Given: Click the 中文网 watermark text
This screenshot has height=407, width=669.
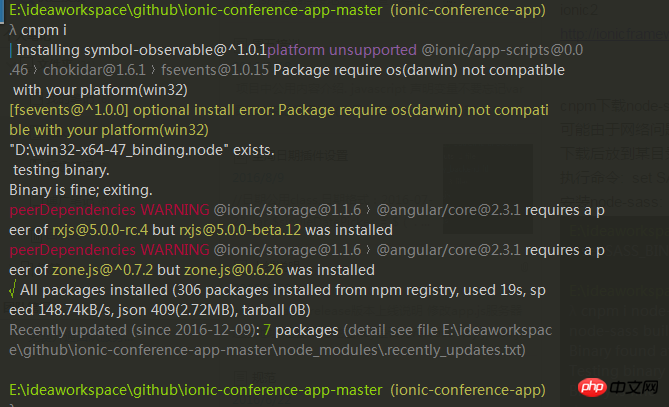Looking at the screenshot, I should tap(636, 385).
